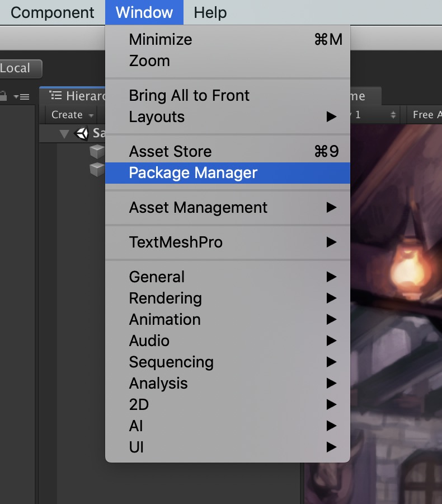This screenshot has height=504, width=442.
Task: Select the first cube GameObject icon
Action: click(x=97, y=151)
